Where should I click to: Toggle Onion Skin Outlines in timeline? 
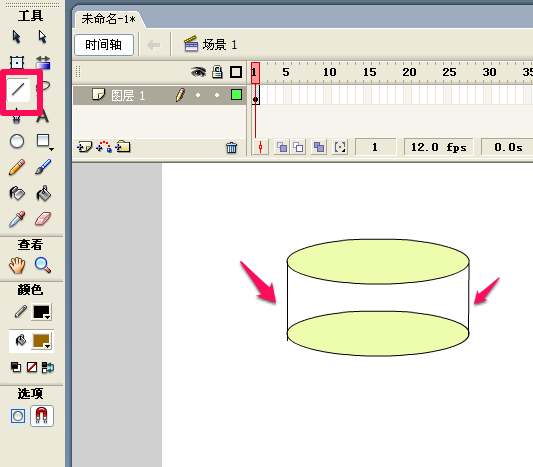(x=298, y=147)
